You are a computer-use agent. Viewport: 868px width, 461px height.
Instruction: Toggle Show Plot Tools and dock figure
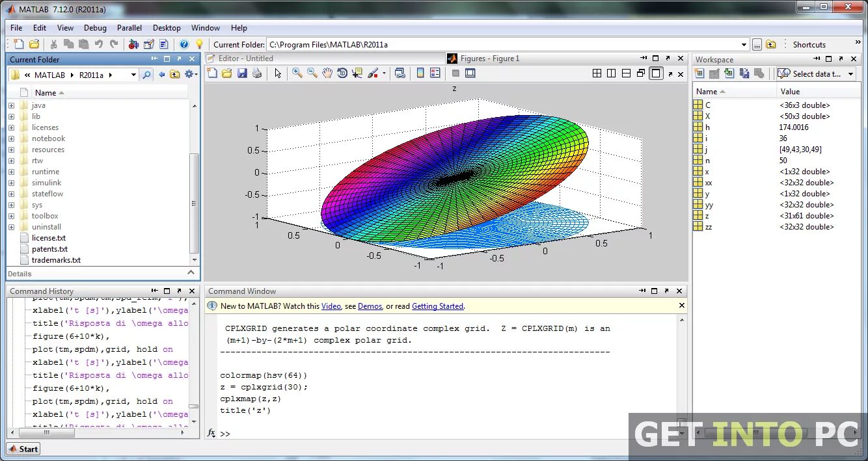coord(470,73)
